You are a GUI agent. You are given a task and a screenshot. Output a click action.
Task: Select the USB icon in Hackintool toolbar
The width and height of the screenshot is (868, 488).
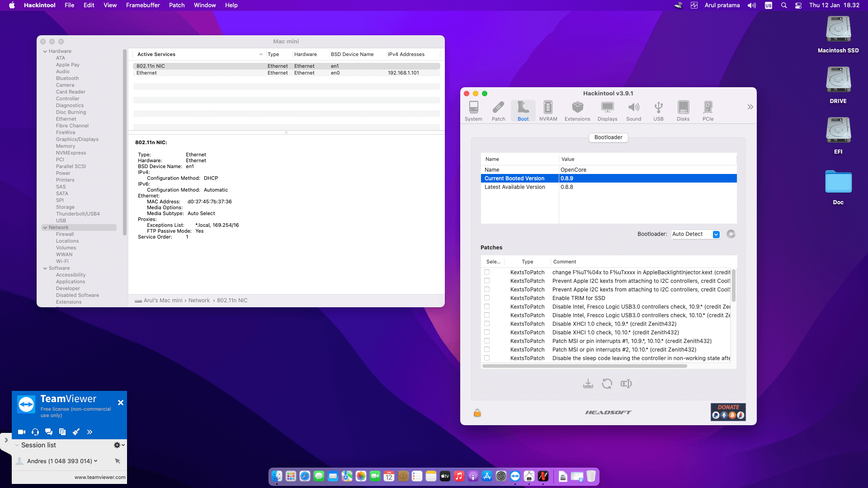(x=658, y=110)
